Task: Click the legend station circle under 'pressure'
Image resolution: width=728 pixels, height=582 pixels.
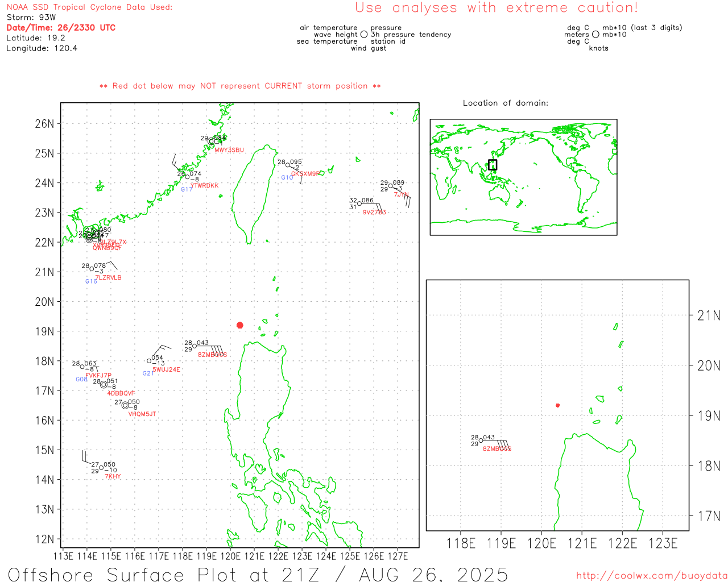Action: pyautogui.click(x=364, y=34)
